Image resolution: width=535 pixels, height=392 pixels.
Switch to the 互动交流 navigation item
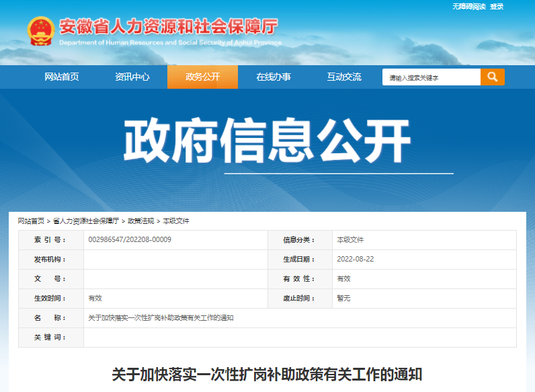tap(344, 77)
